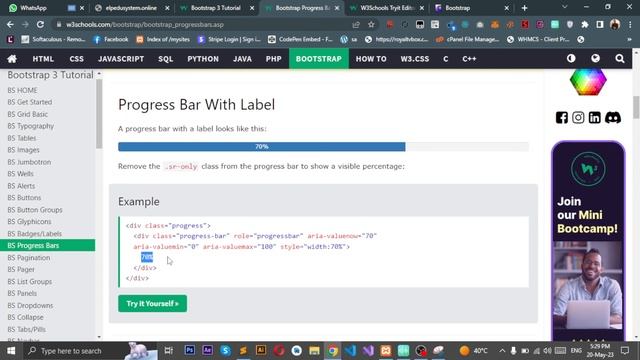The height and width of the screenshot is (360, 640).
Task: Go back with browser back arrow
Action: coord(10,24)
